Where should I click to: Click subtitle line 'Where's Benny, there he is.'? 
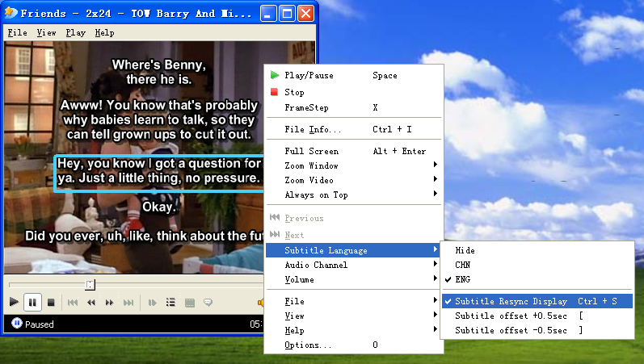pos(159,72)
